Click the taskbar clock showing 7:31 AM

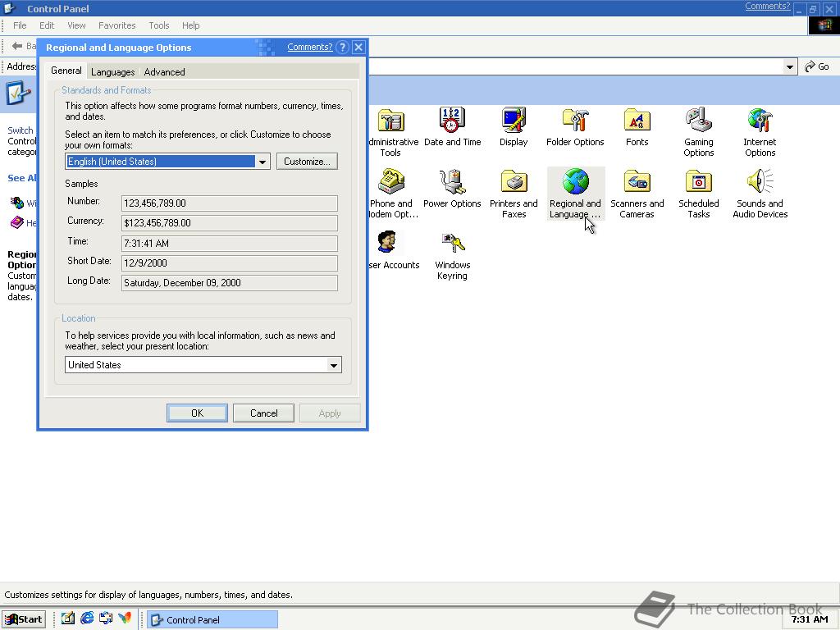click(810, 619)
